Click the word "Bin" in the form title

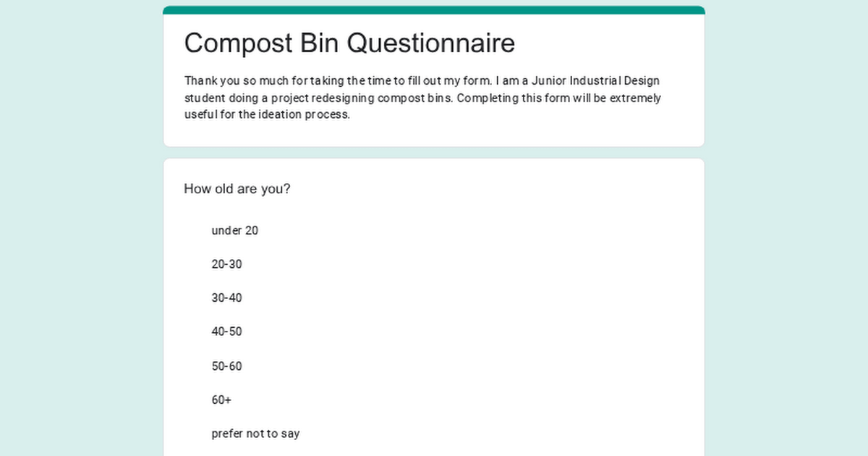tap(319, 43)
